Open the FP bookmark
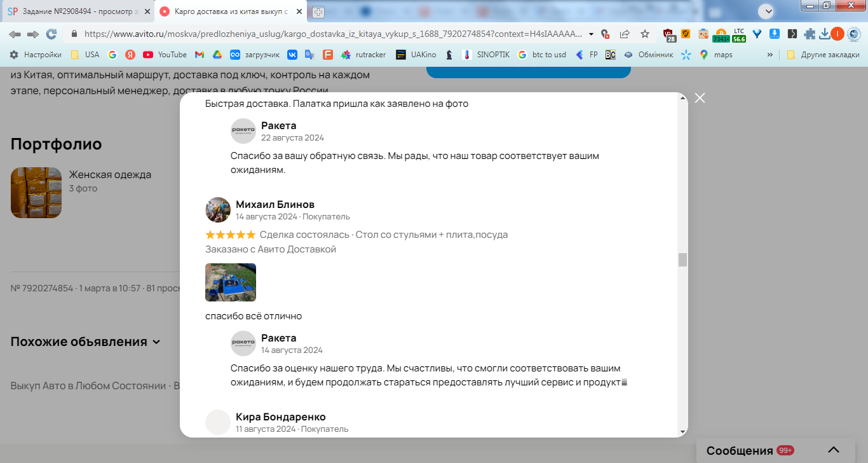The width and height of the screenshot is (868, 463). [x=587, y=55]
